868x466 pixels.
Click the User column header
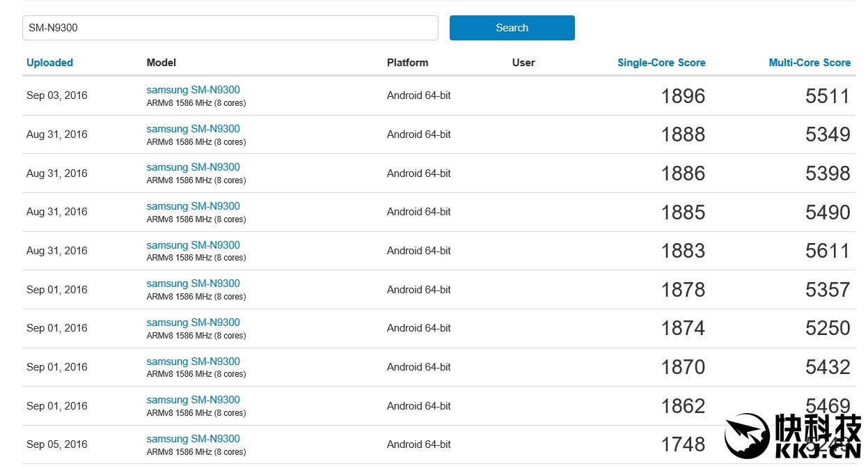tap(523, 63)
